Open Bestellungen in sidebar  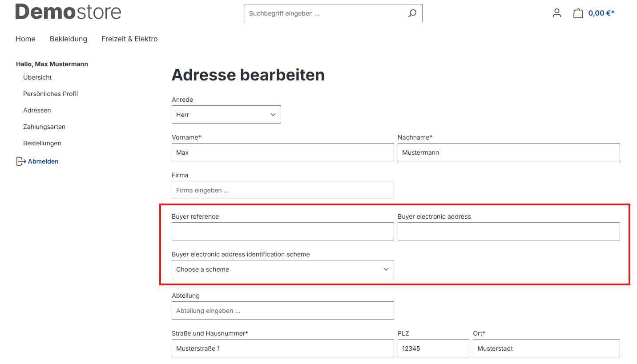tap(42, 143)
